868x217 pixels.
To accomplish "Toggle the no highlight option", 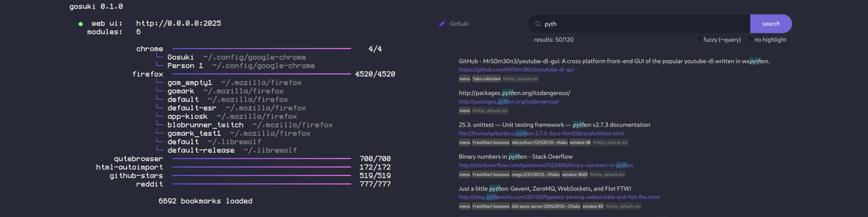I will [750, 39].
